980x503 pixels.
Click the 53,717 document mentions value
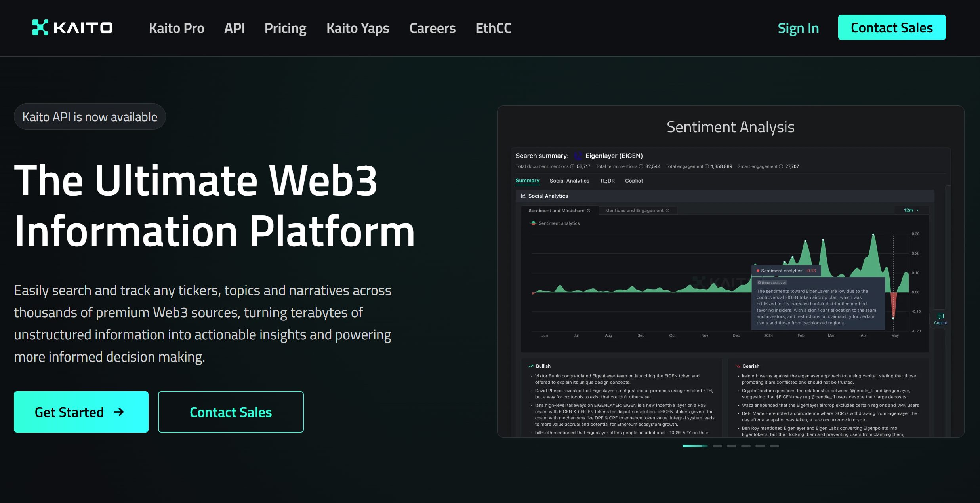[x=583, y=166]
